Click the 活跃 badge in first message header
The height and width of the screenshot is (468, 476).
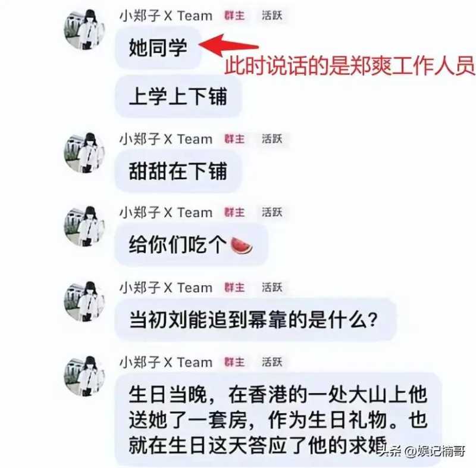[x=272, y=15]
